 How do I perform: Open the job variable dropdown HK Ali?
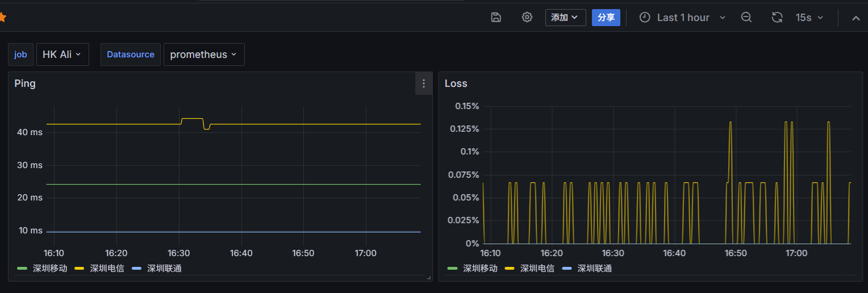point(62,55)
